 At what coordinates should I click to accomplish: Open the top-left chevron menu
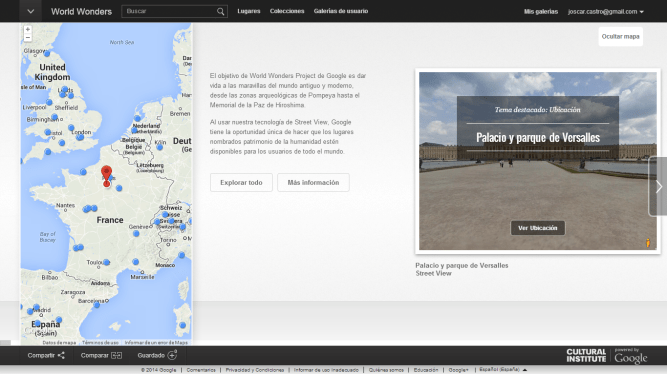point(31,11)
